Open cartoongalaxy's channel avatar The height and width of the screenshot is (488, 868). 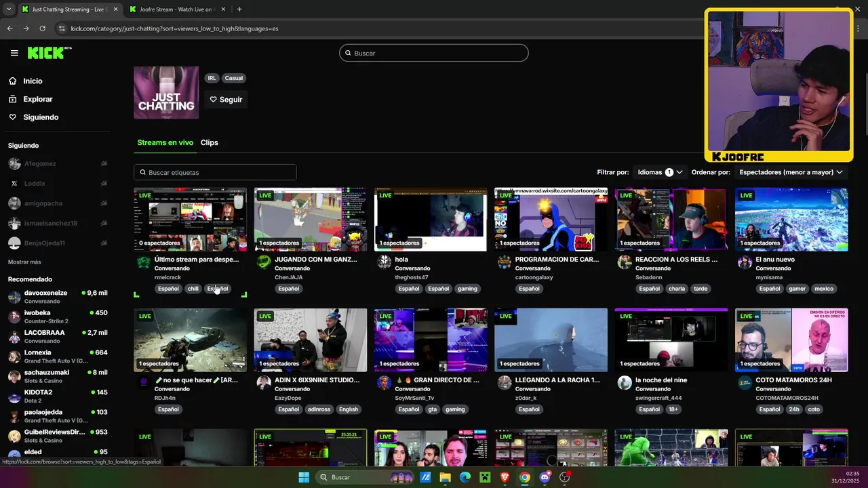(505, 262)
